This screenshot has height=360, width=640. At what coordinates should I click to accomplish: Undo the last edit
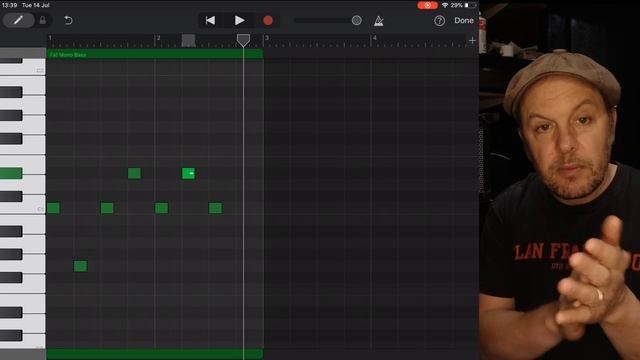point(68,20)
